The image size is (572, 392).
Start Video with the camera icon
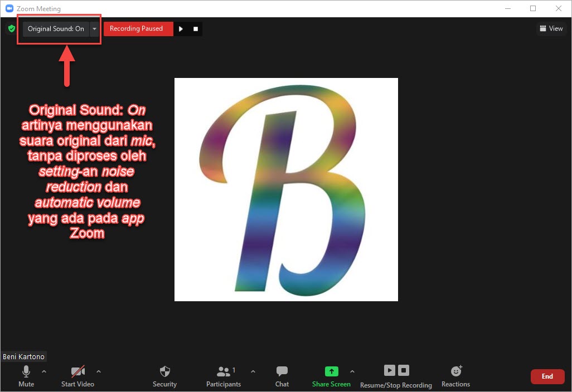coord(77,376)
